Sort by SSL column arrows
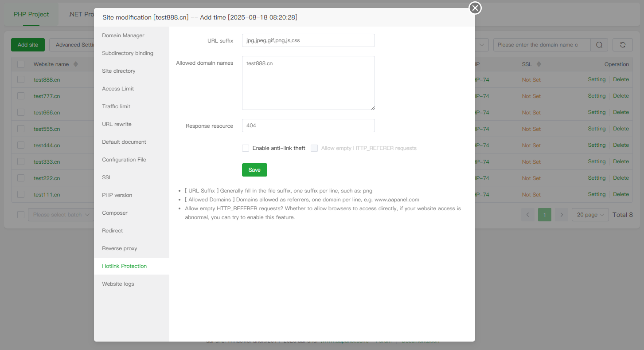This screenshot has width=644, height=350. point(539,64)
